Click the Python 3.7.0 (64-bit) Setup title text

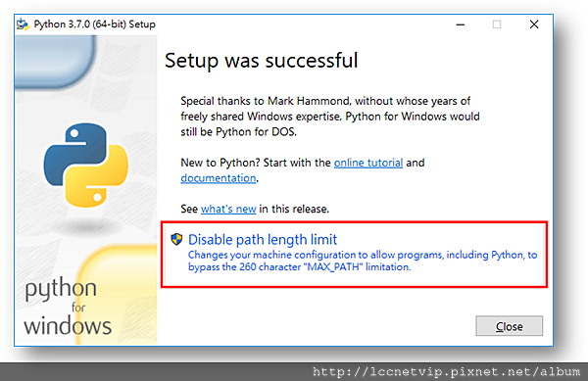(94, 24)
